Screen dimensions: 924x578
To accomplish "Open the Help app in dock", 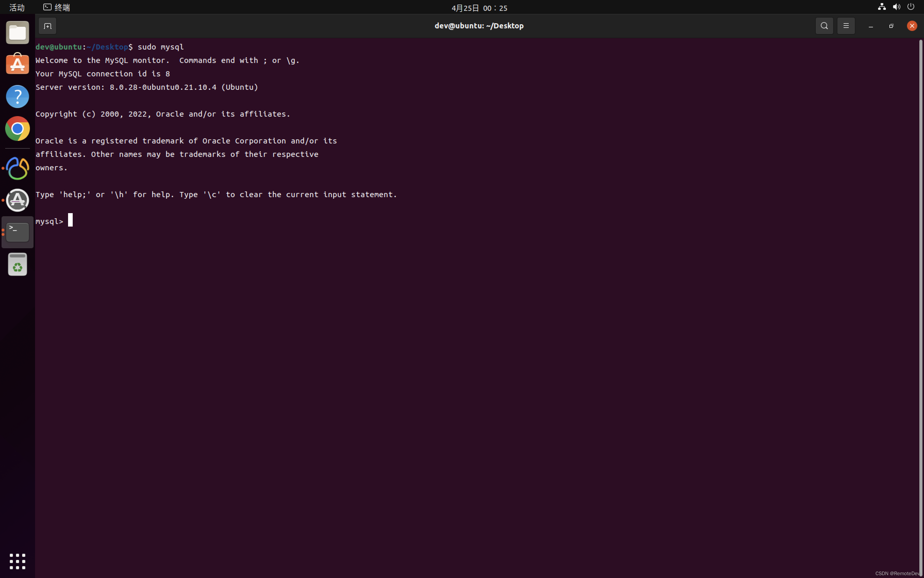I will point(18,96).
